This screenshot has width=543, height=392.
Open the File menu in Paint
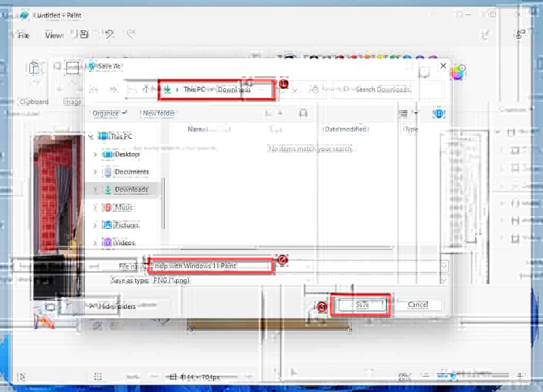pyautogui.click(x=23, y=35)
